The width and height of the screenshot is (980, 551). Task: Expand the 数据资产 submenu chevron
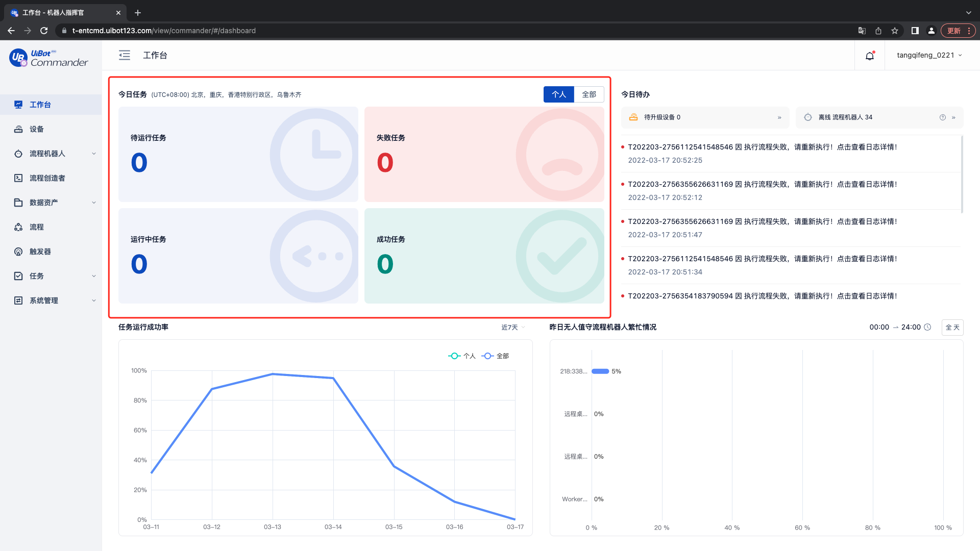click(94, 203)
